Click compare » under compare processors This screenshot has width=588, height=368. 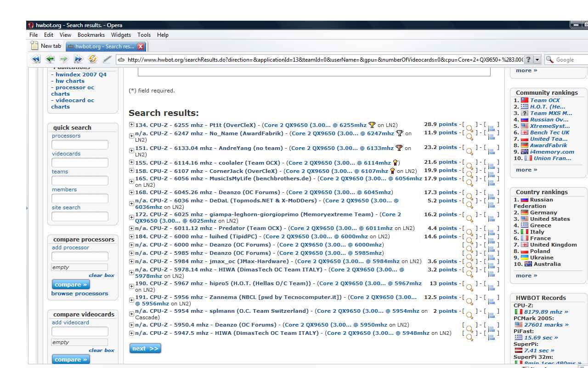pyautogui.click(x=71, y=285)
